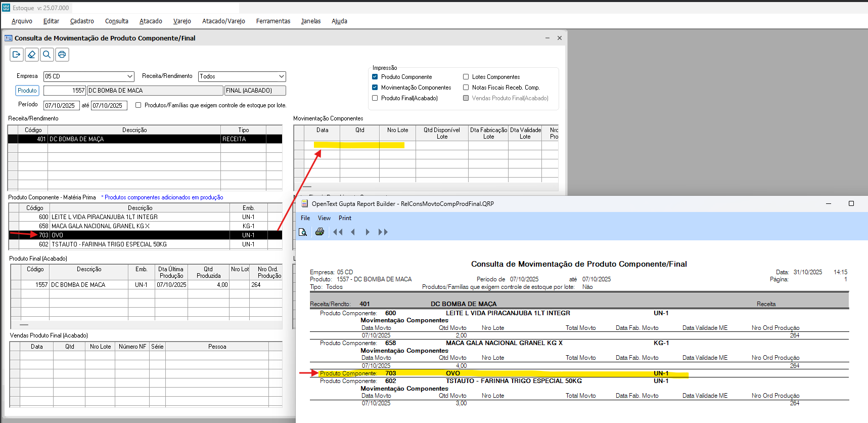
Task: Click Qtd Produzida column header
Action: point(208,272)
